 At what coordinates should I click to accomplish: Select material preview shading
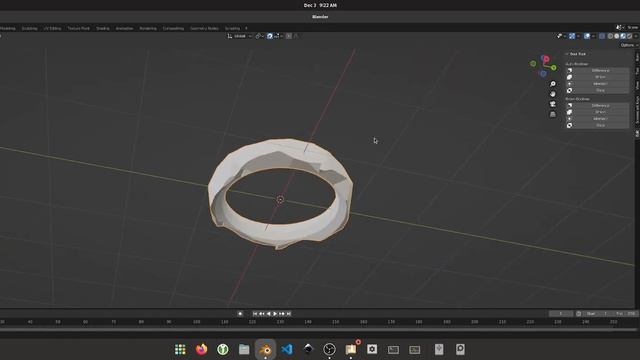[x=623, y=36]
